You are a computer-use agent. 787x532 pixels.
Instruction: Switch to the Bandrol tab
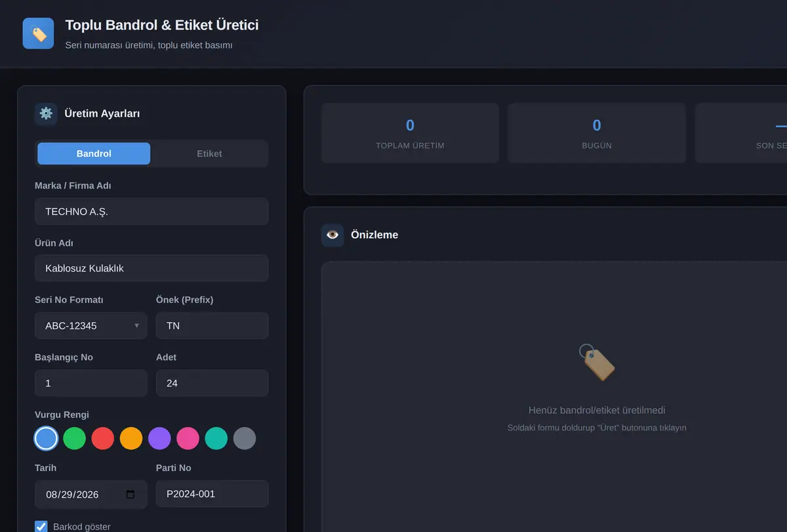pos(94,153)
